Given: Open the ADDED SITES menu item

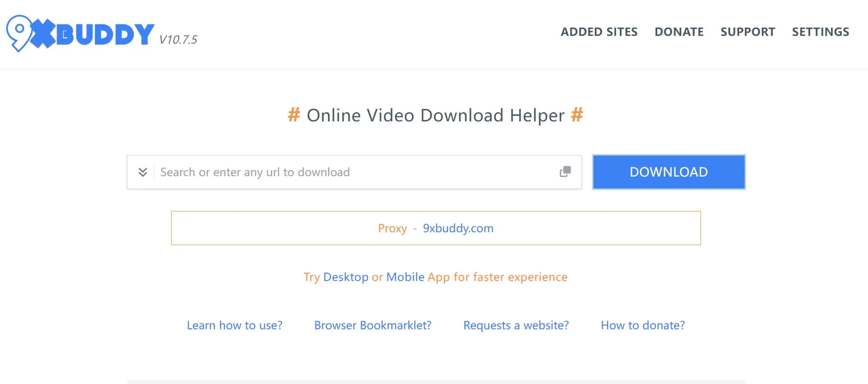Looking at the screenshot, I should pyautogui.click(x=599, y=32).
